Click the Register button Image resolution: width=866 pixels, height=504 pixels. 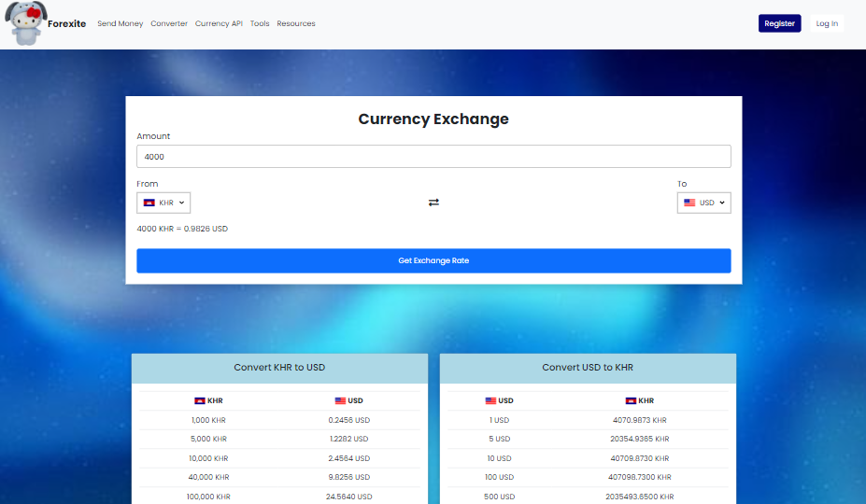[779, 23]
